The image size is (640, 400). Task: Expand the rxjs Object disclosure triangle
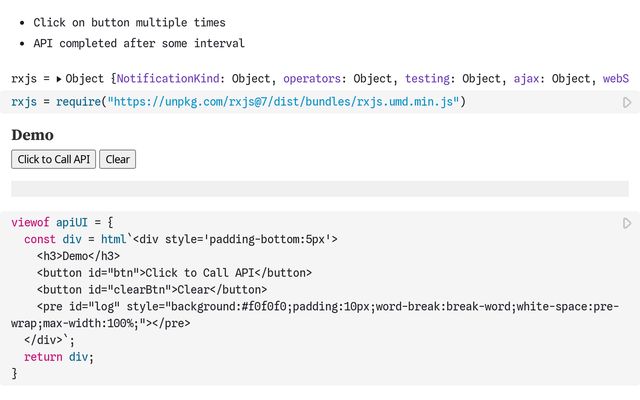click(59, 78)
